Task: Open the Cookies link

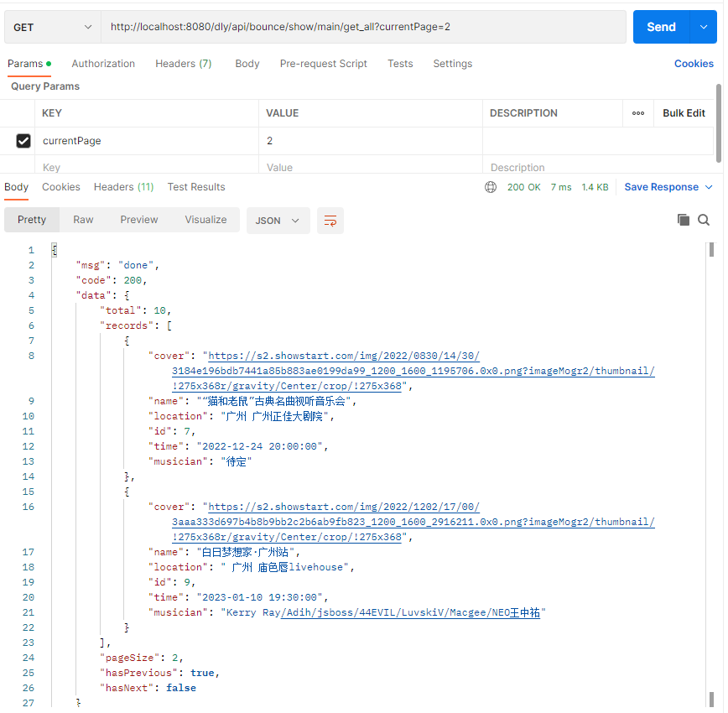Action: point(694,64)
